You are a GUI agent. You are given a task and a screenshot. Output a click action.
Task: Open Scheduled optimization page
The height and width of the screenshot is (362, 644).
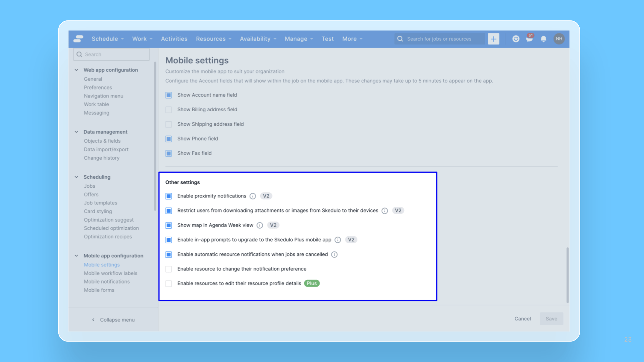click(x=111, y=228)
